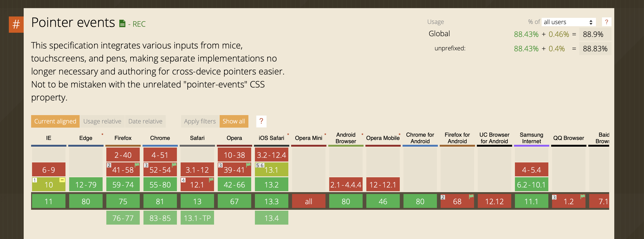Click the question mark next to Show all

pyautogui.click(x=261, y=121)
